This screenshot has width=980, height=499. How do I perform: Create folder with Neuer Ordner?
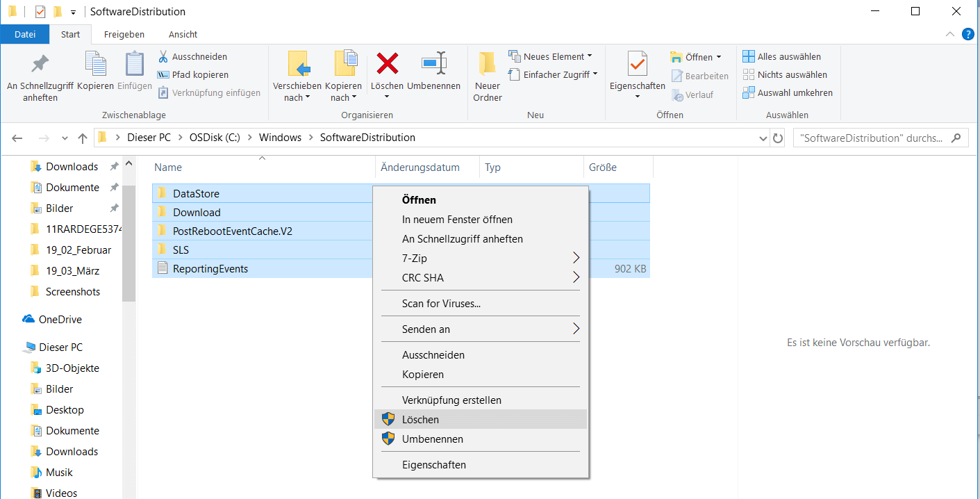488,77
